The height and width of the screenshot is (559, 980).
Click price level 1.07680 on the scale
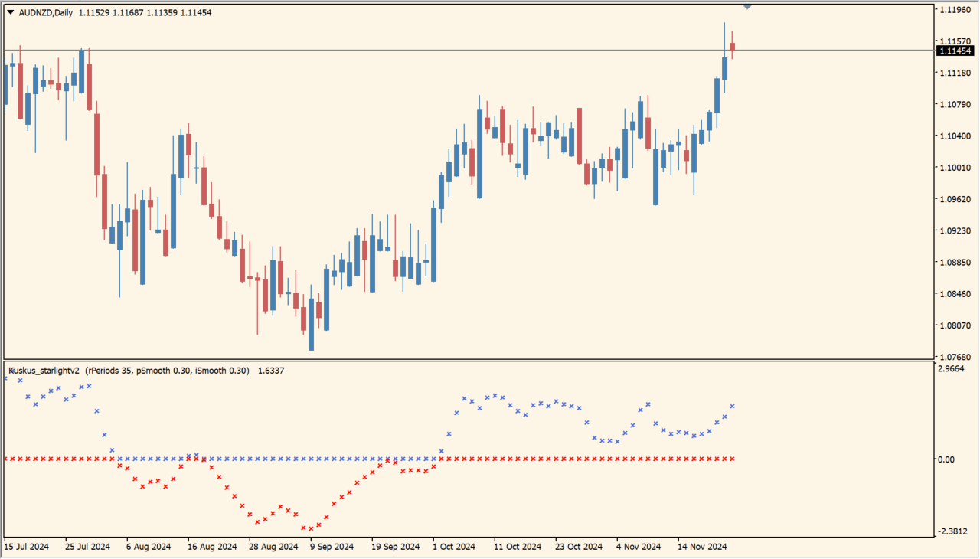click(x=956, y=357)
